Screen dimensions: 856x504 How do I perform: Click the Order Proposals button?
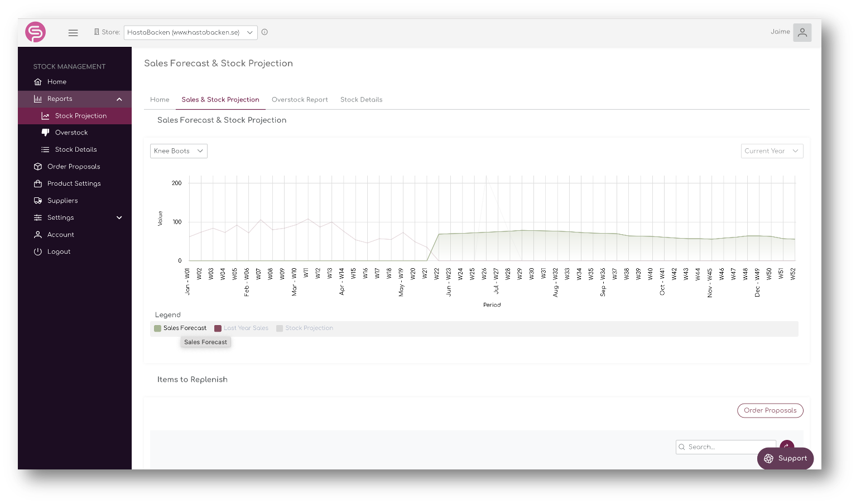pos(770,410)
